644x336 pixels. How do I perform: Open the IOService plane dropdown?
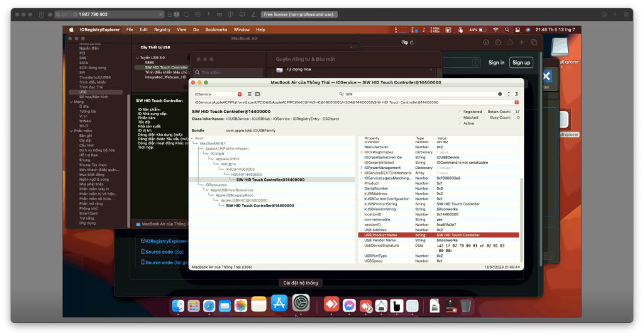tap(218, 94)
